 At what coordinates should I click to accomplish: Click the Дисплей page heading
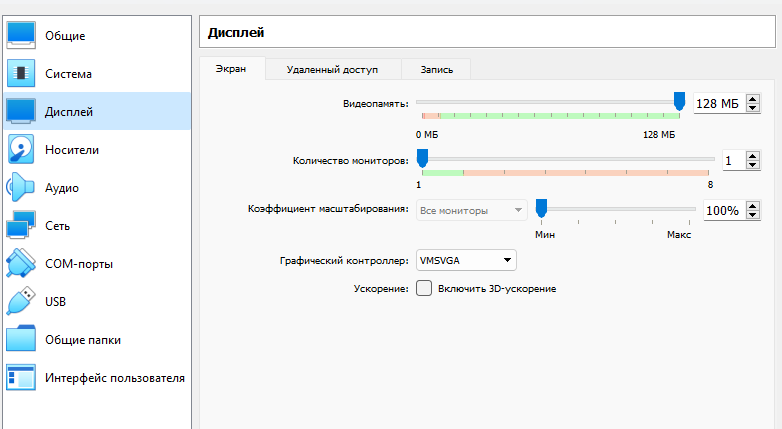pyautogui.click(x=236, y=32)
